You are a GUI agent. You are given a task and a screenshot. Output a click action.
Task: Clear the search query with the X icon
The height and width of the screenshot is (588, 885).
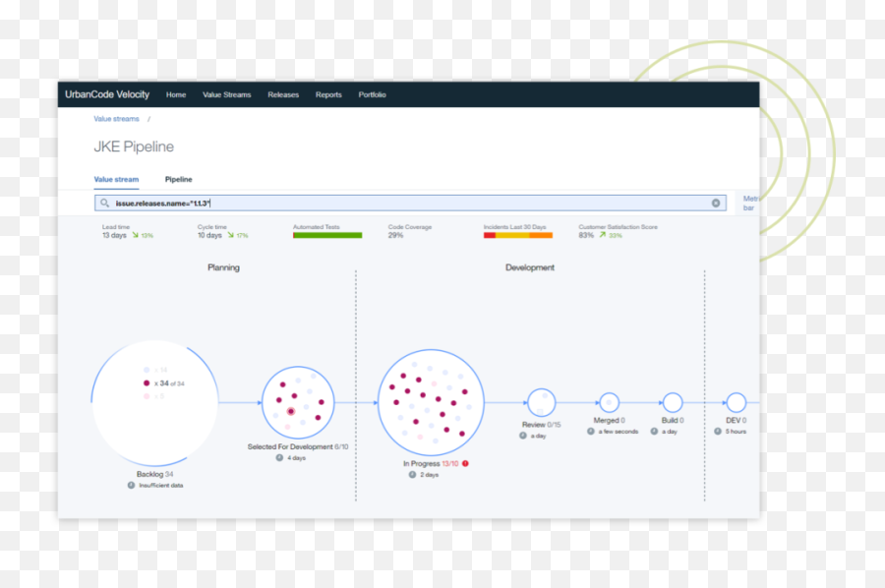[716, 204]
